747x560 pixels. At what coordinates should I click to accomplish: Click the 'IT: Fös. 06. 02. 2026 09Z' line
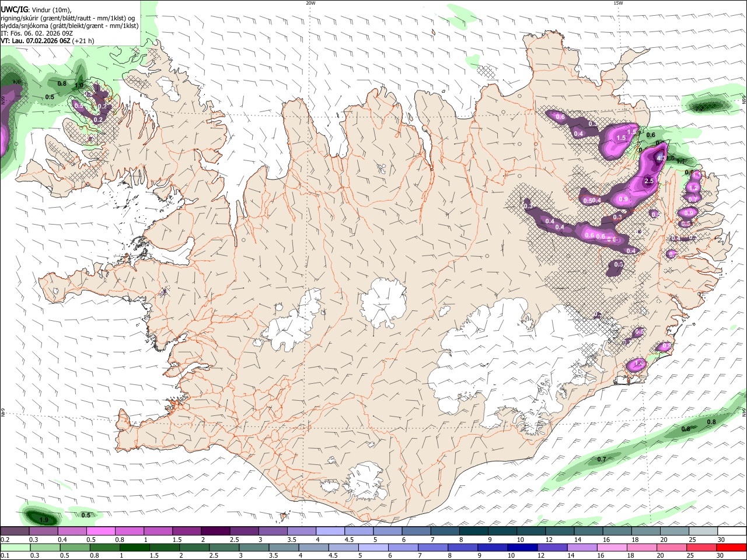37,33
